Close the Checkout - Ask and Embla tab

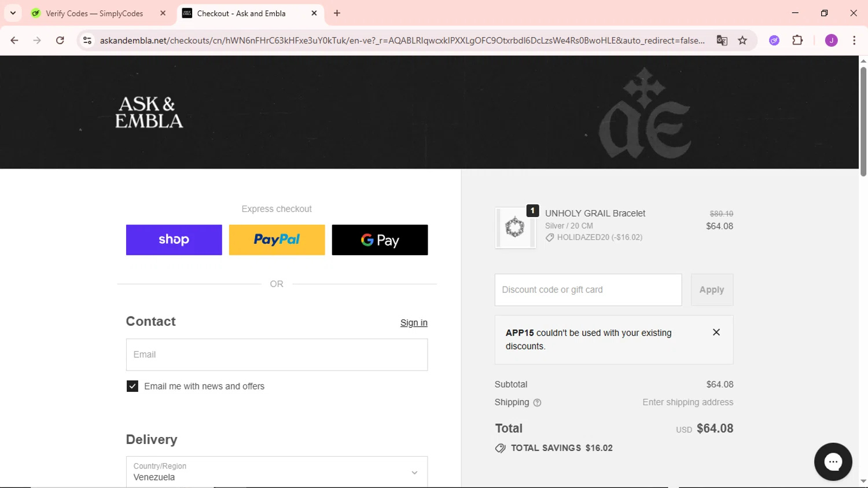314,13
